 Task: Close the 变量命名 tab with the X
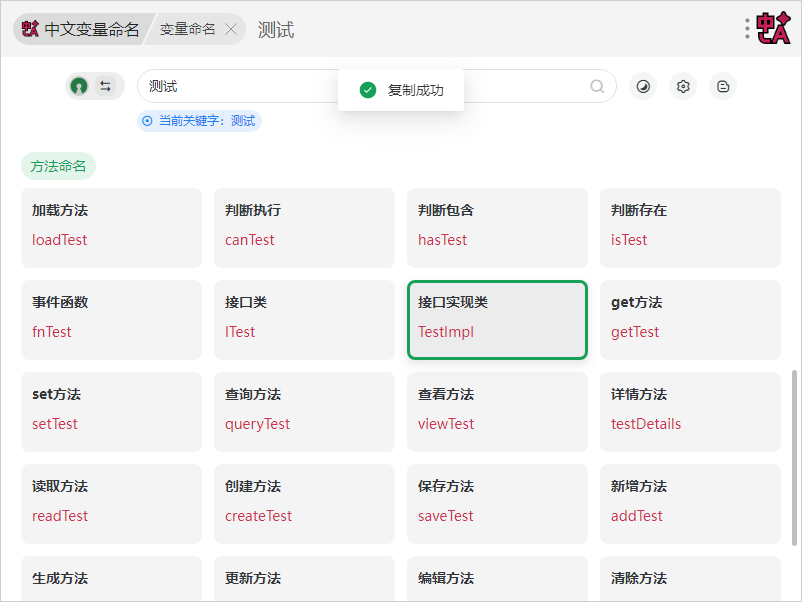tap(231, 29)
